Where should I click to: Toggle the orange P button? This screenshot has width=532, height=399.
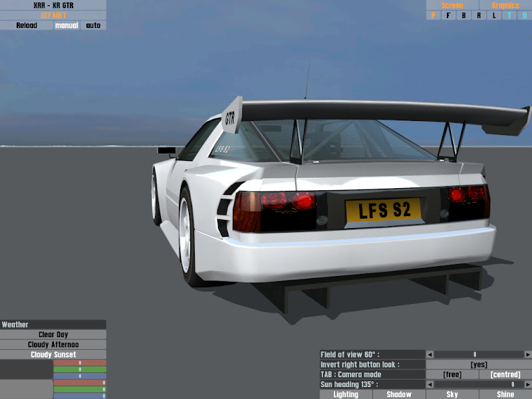coord(434,15)
